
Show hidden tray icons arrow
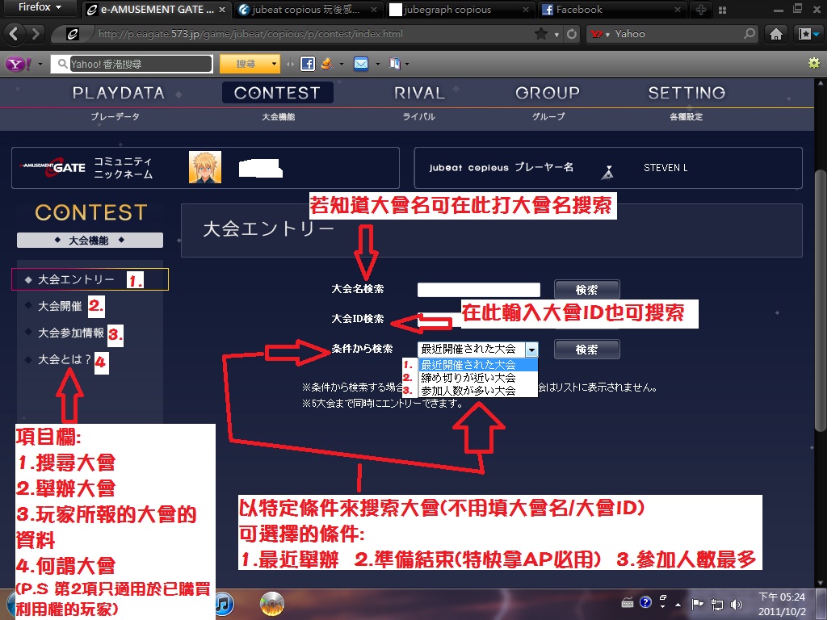coord(678,605)
